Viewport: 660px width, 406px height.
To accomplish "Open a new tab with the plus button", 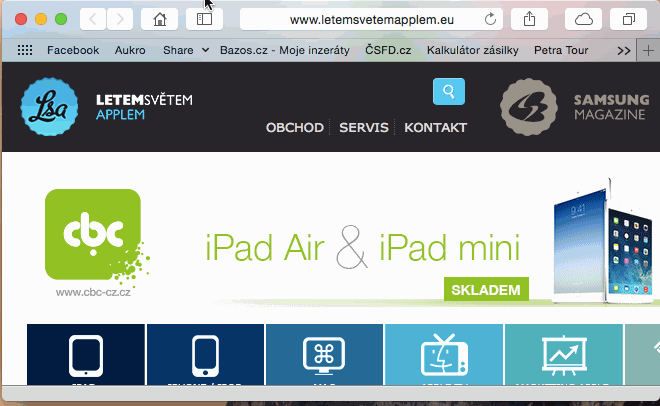I will point(648,50).
